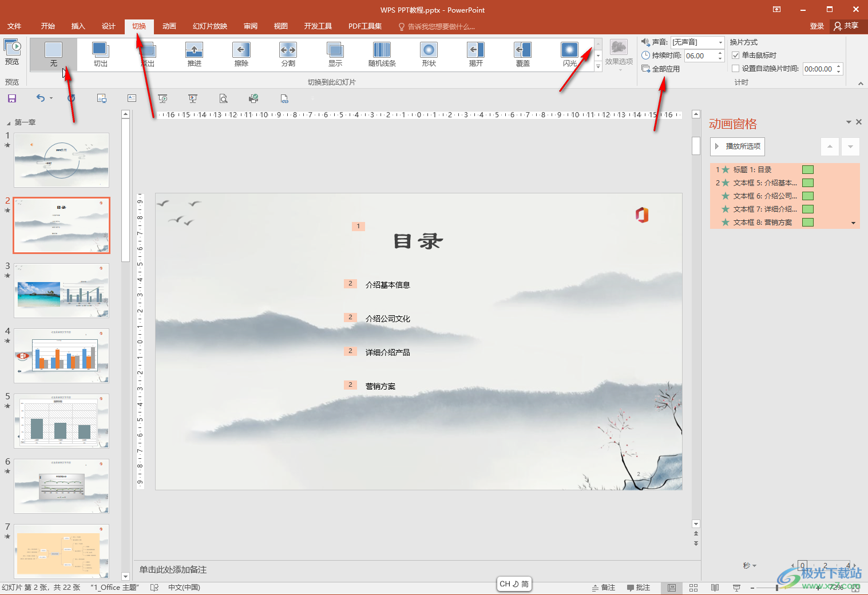Open ribbon display options
The image size is (868, 595).
pos(776,9)
